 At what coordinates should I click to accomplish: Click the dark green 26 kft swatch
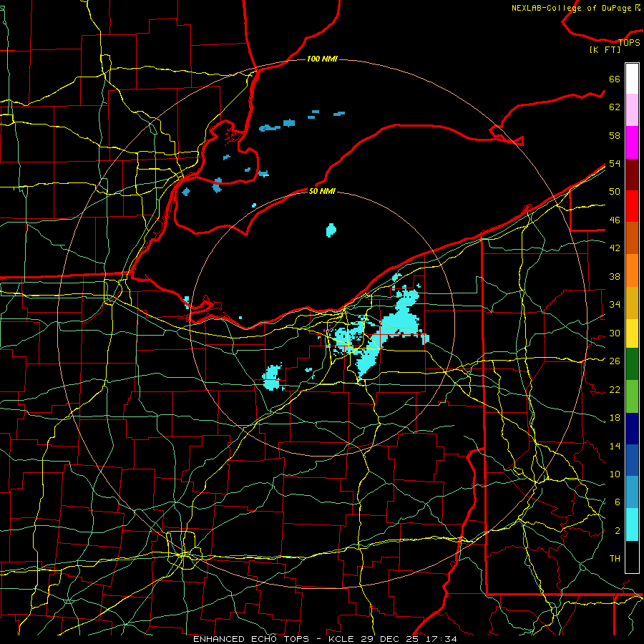click(x=632, y=364)
